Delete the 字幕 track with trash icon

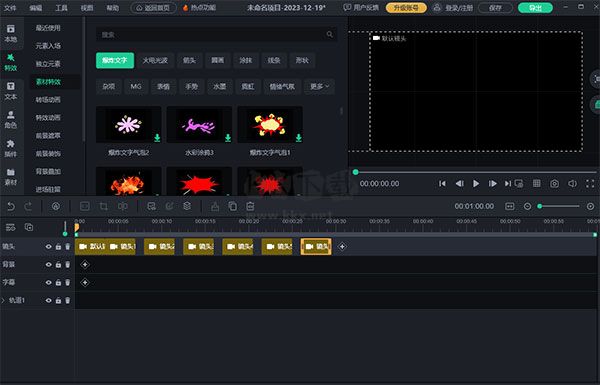[68, 282]
